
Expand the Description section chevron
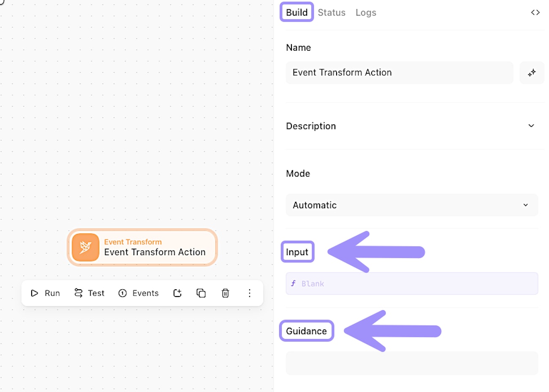pos(531,126)
